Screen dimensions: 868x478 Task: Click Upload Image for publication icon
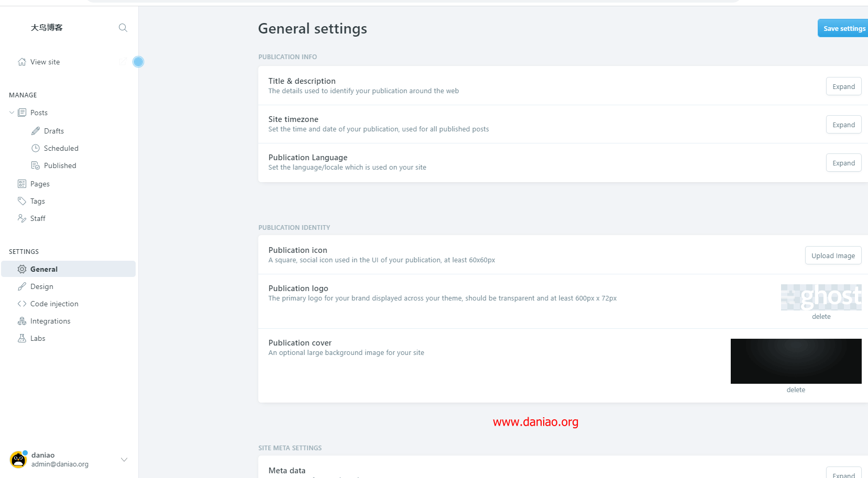click(x=833, y=255)
